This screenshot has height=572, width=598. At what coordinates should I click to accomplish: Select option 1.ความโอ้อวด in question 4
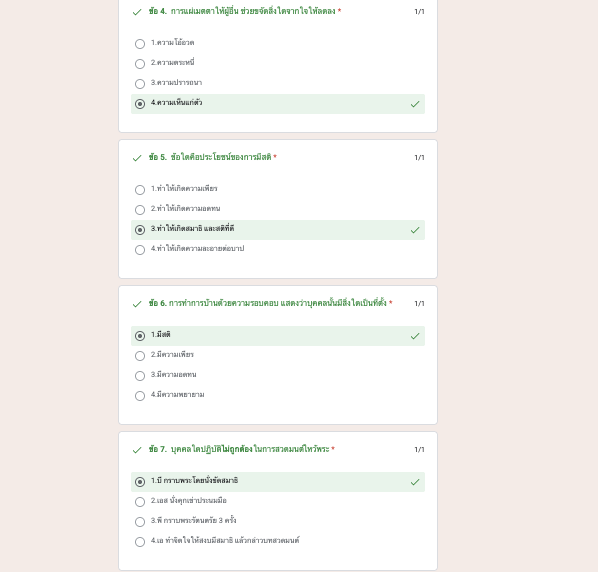click(x=140, y=43)
